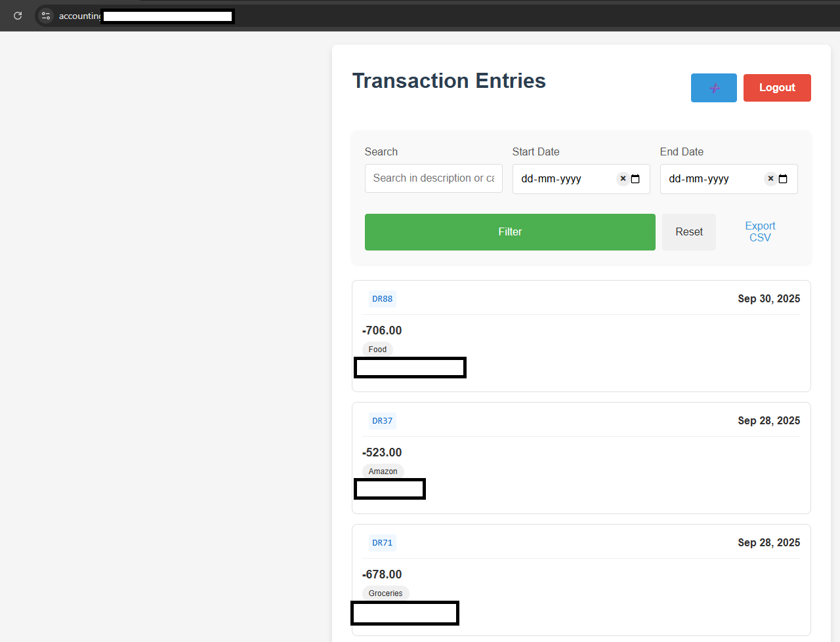Open the End Date calendar picker icon
This screenshot has height=642, width=840.
tap(783, 179)
